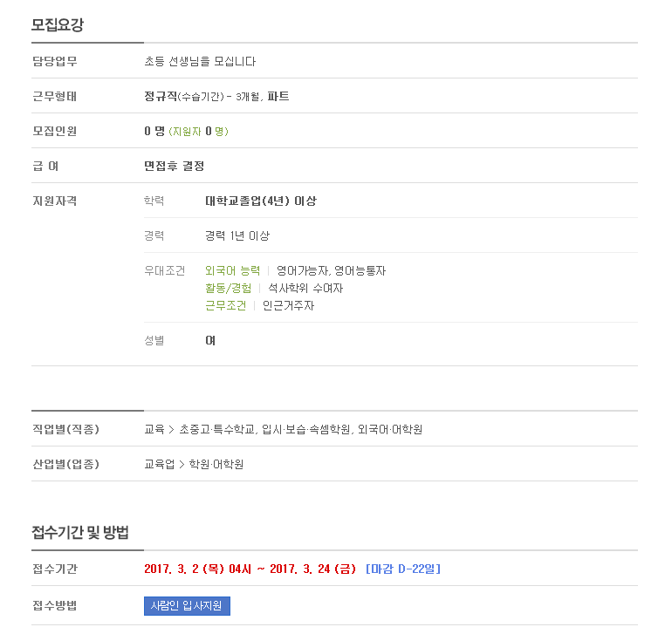Click 초등 선생님을 모십니다 job description
The width and height of the screenshot is (672, 634).
[x=200, y=61]
